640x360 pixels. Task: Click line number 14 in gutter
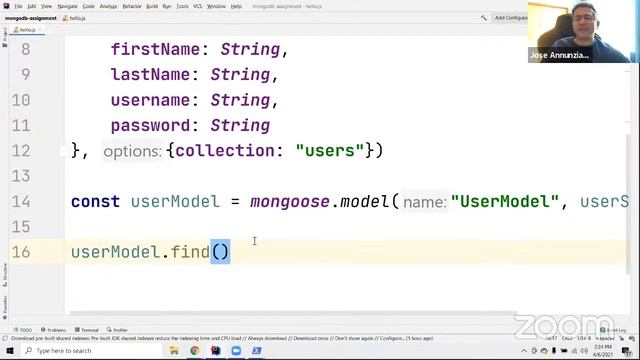tap(21, 202)
